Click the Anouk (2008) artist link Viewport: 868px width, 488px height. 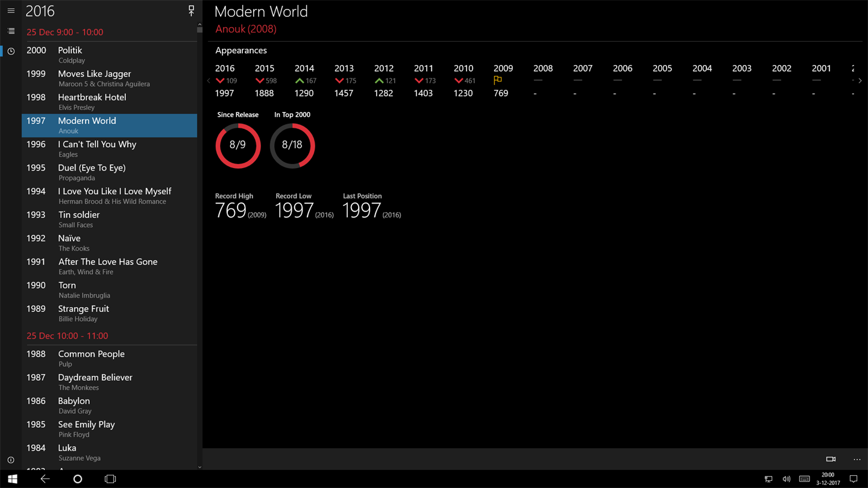pyautogui.click(x=246, y=29)
